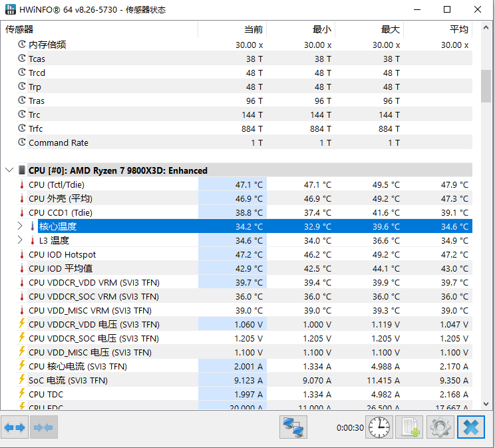This screenshot has width=495, height=448.
Task: Minimize the HWiNFO window
Action: pyautogui.click(x=417, y=9)
